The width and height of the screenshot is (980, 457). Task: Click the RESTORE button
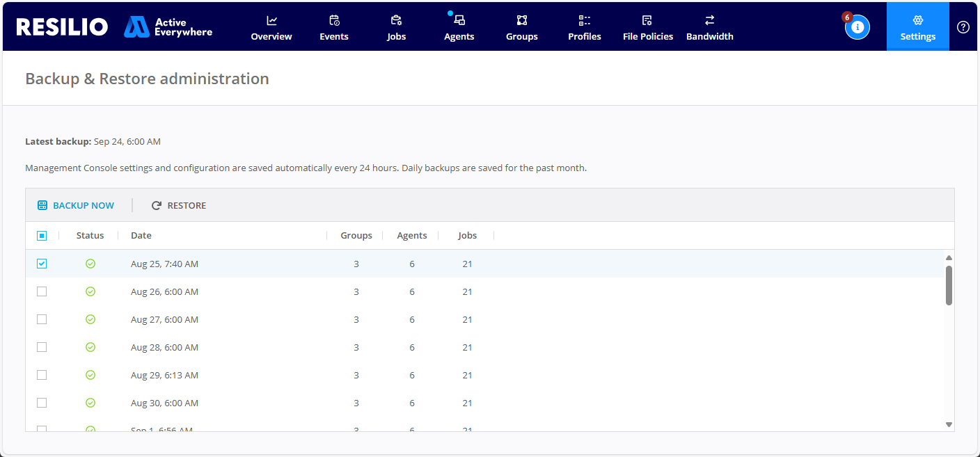click(179, 205)
